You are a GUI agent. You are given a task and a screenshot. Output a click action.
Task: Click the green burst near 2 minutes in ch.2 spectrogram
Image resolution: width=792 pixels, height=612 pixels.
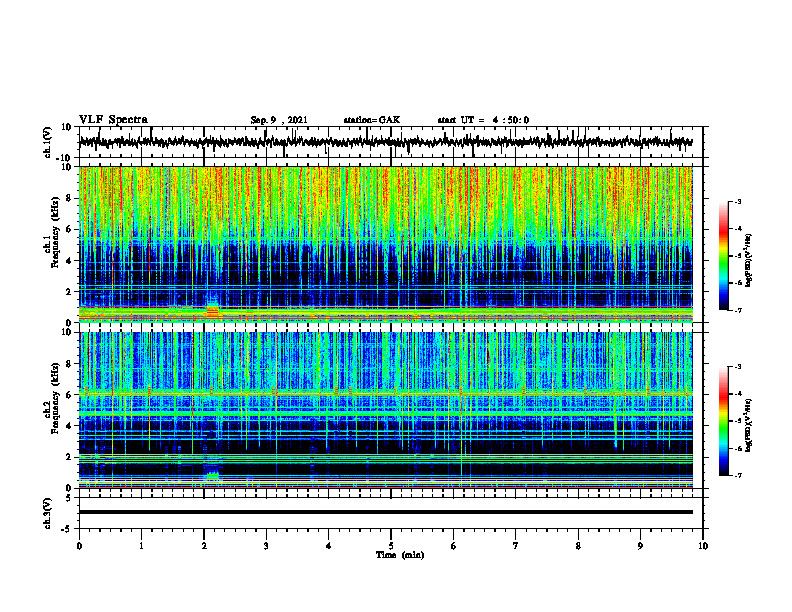pos(213,475)
